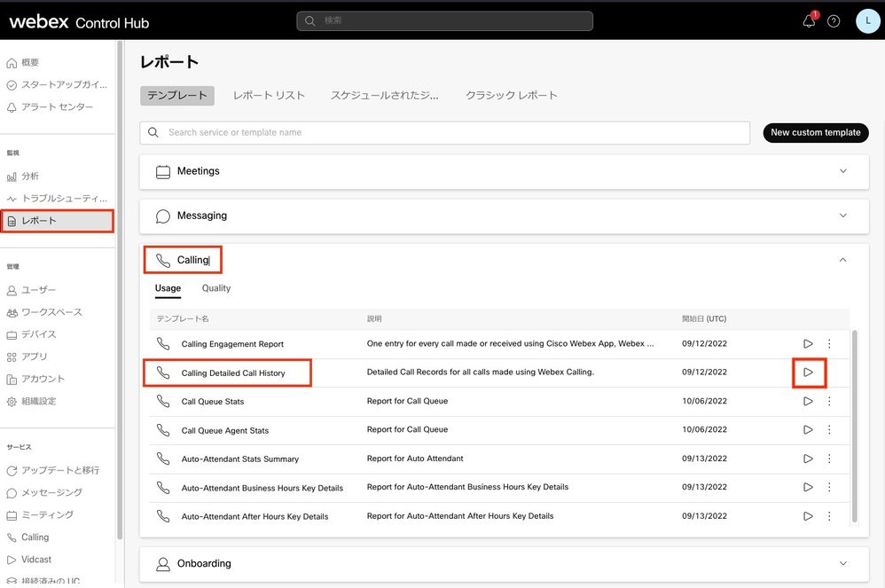
Task: Click the Messaging section header label
Action: tap(202, 216)
